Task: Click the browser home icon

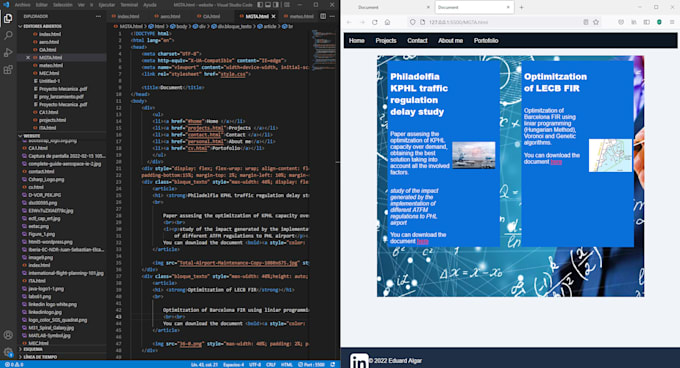Action: point(387,22)
